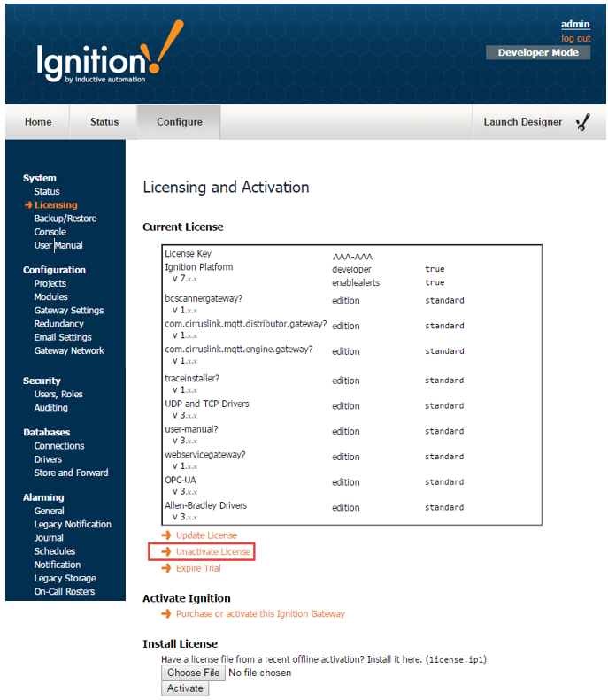Open Gateway Network page
Image resolution: width=608 pixels, height=700 pixels.
point(69,350)
